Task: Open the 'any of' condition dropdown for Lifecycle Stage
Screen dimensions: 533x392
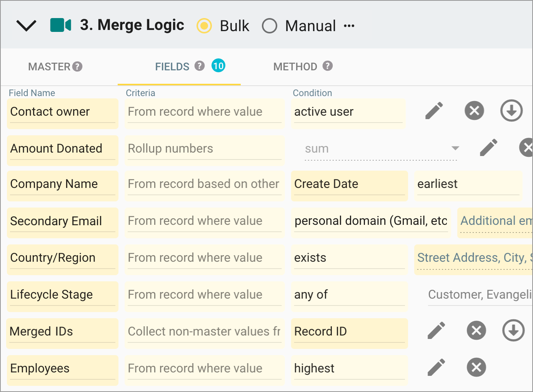Action: click(349, 295)
